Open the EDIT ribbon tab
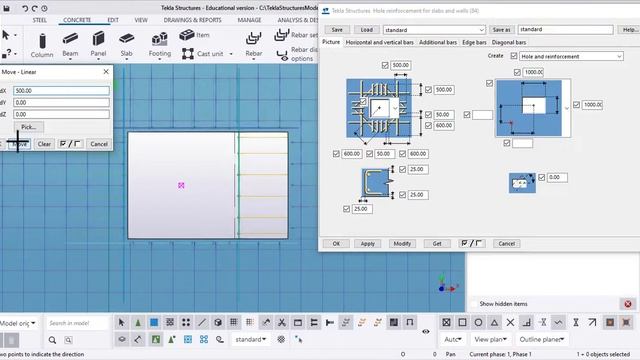 tap(113, 20)
